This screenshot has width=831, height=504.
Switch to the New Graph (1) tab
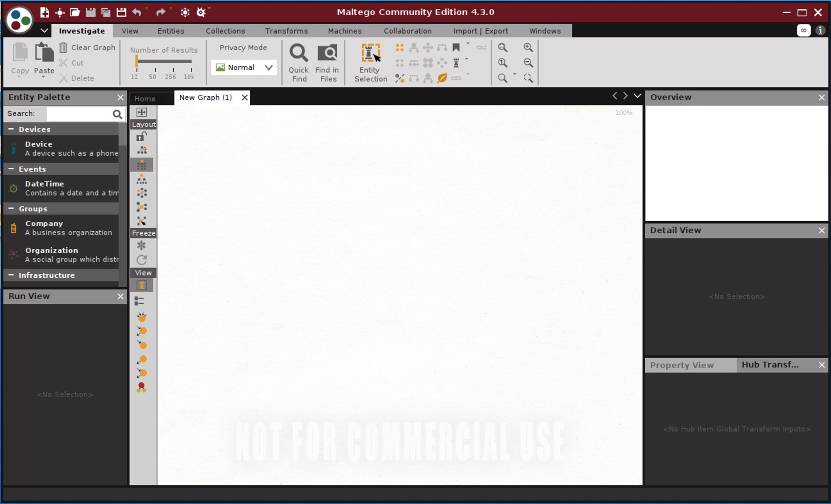pyautogui.click(x=206, y=98)
